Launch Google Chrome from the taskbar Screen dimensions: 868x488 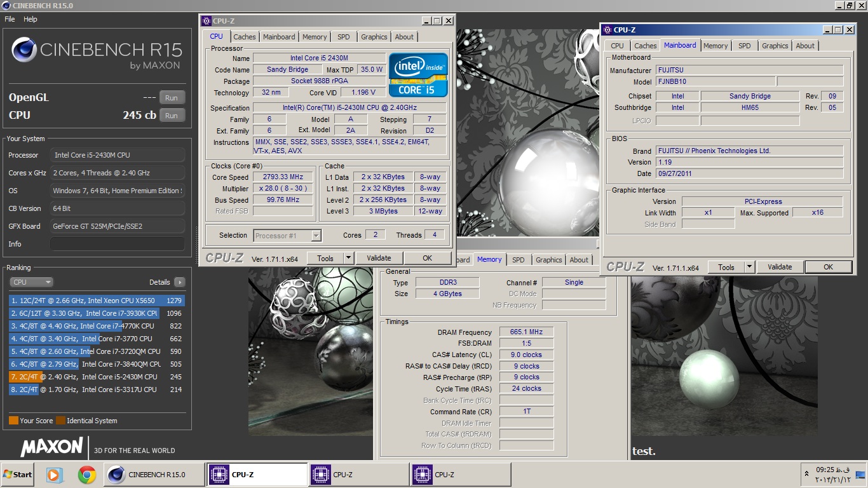click(x=87, y=475)
